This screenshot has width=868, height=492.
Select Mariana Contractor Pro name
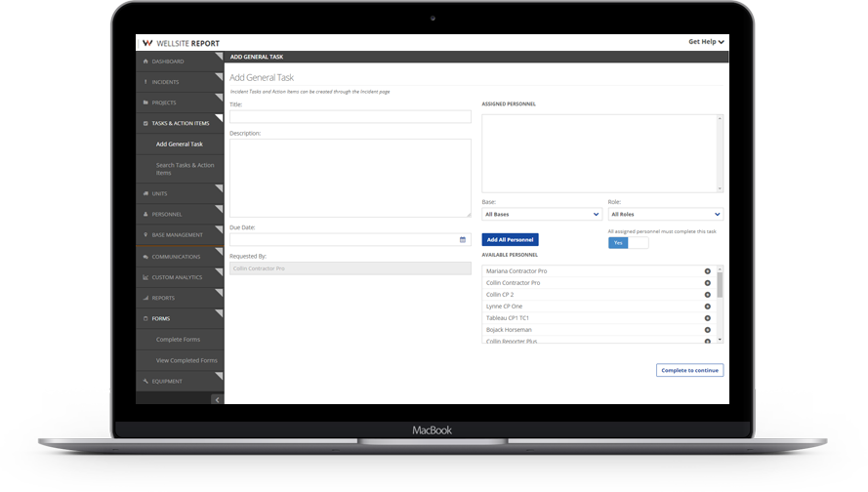(x=517, y=271)
